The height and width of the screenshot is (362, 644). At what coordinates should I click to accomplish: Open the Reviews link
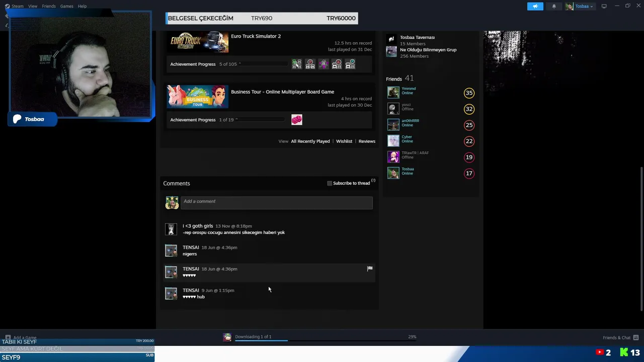coord(367,141)
